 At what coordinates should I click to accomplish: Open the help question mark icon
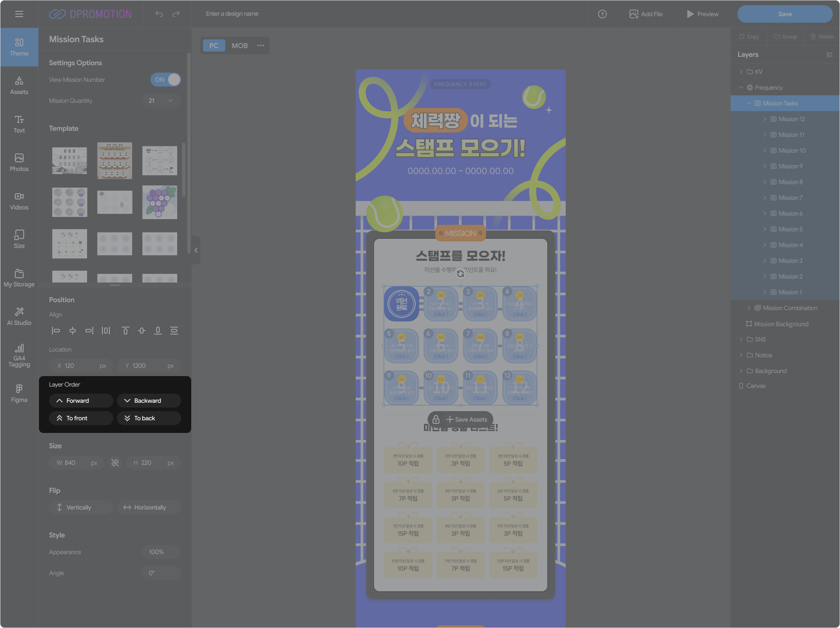pyautogui.click(x=602, y=14)
